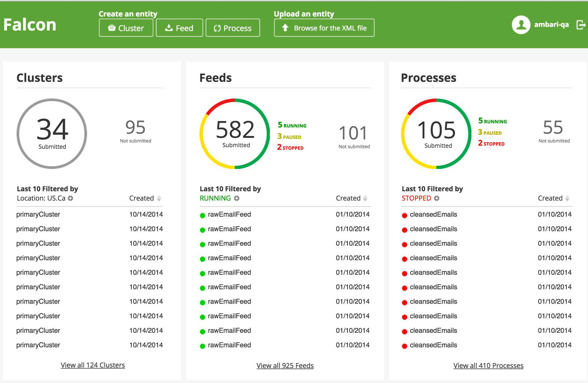The image size is (588, 383).
Task: Open the Falcon home logo
Action: coord(30,25)
